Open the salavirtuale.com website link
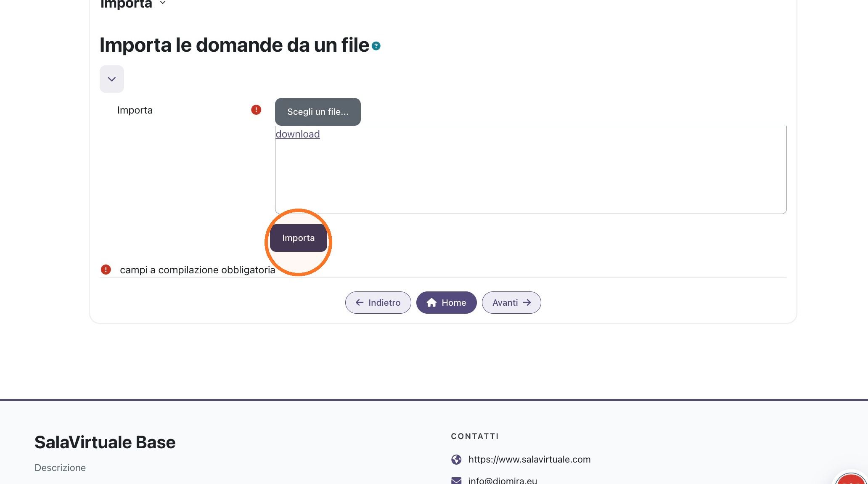868x484 pixels. 529,459
